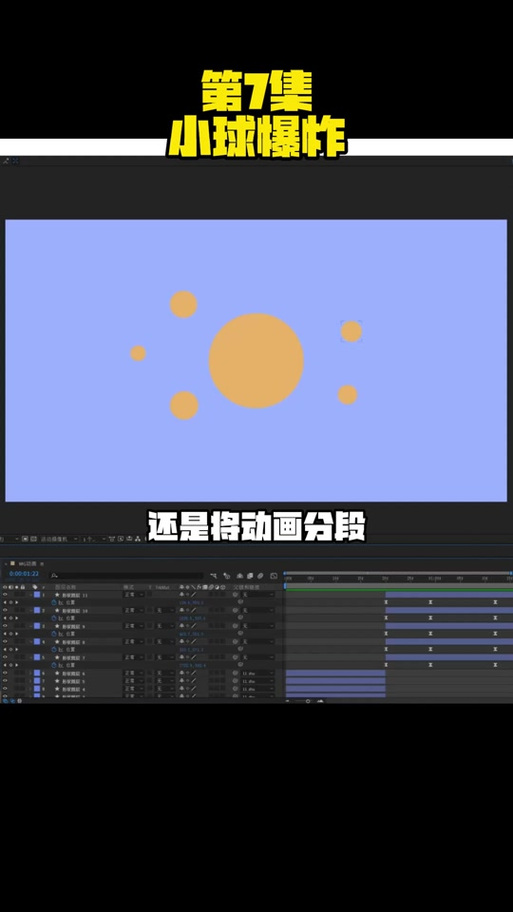
Task: Go to the previous keyframe on layer 1 position
Action: click(5, 602)
